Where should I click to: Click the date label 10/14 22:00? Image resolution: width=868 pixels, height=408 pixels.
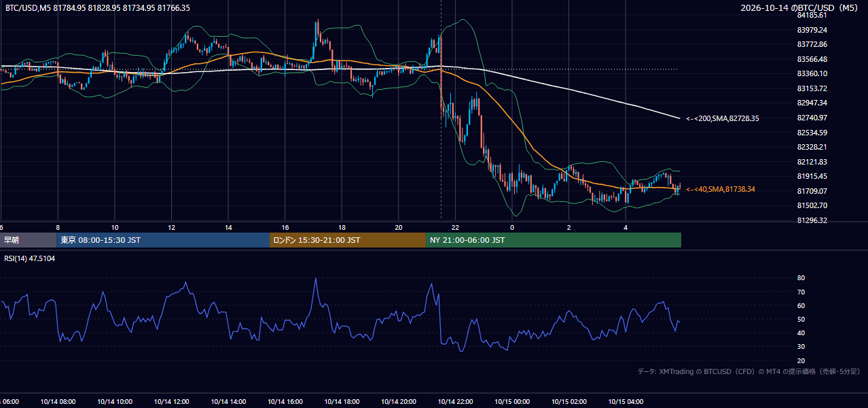(456, 401)
